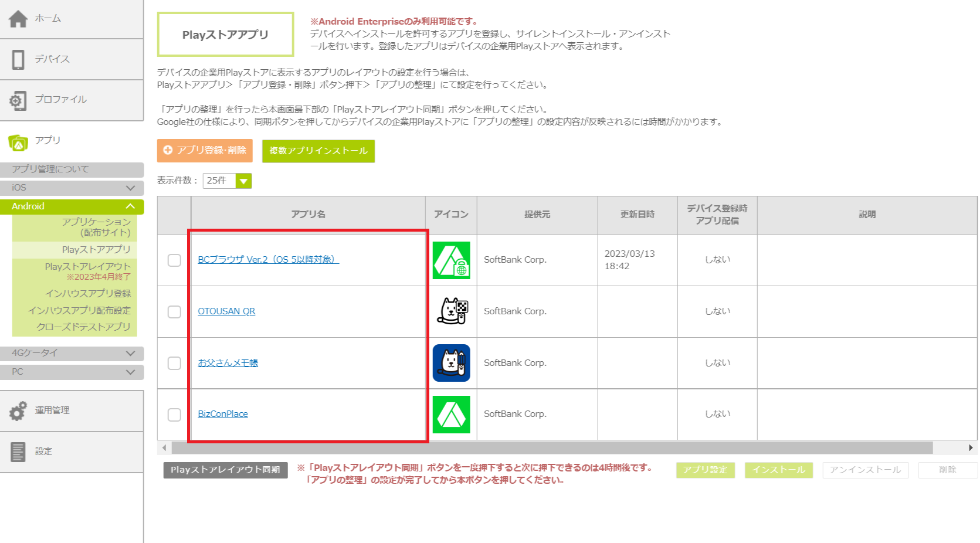Image resolution: width=980 pixels, height=543 pixels.
Task: Click the operations management gears icon
Action: [18, 410]
